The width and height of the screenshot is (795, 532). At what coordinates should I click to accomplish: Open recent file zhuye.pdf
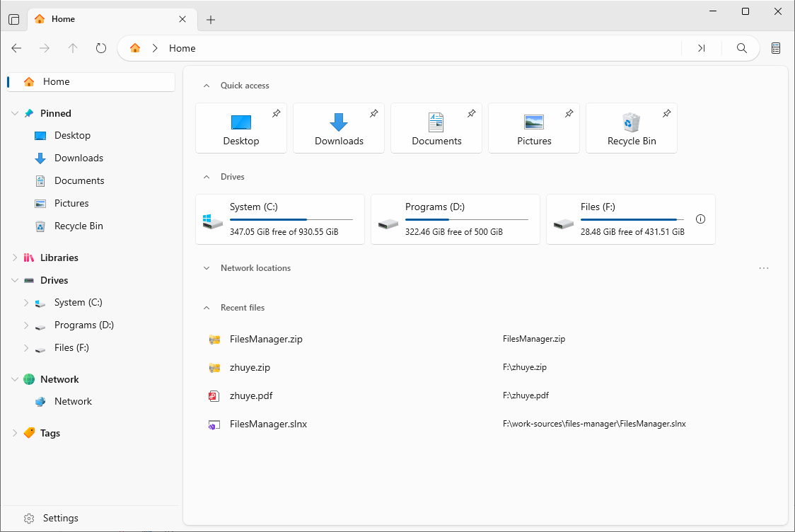point(251,396)
